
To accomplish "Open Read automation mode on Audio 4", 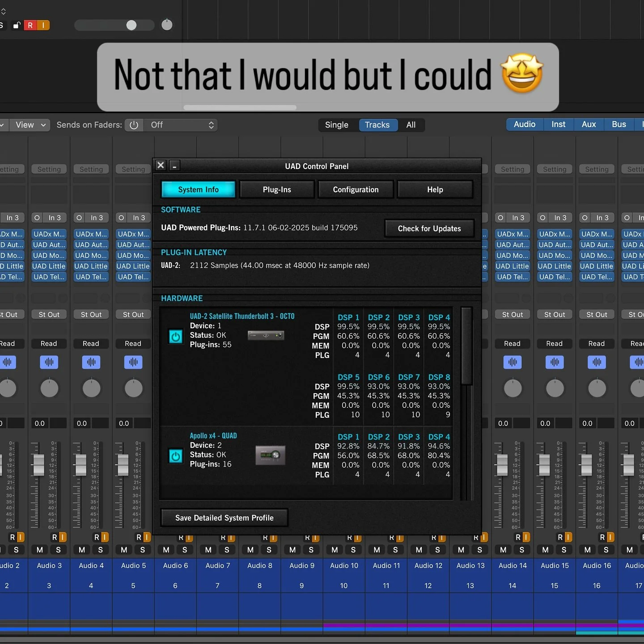I will click(x=91, y=343).
